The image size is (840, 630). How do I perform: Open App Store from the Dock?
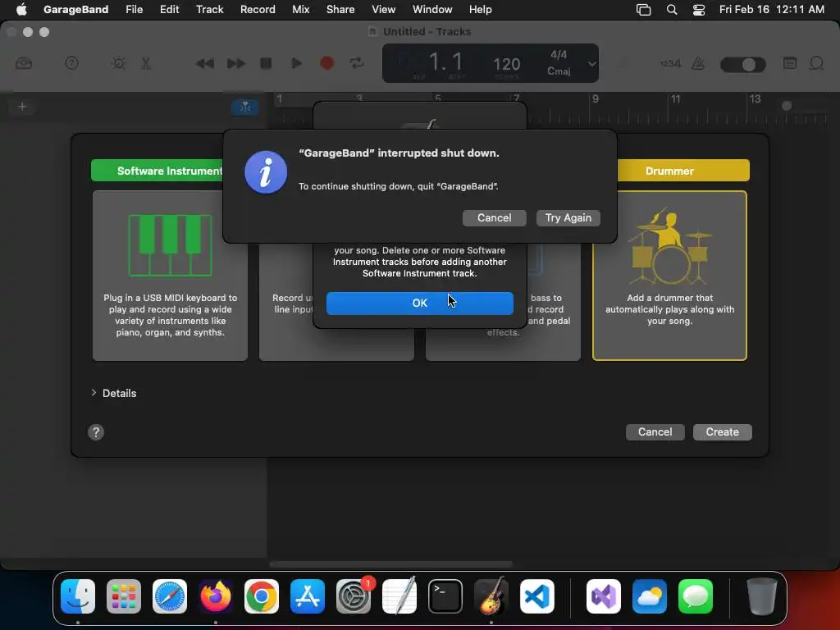click(307, 596)
